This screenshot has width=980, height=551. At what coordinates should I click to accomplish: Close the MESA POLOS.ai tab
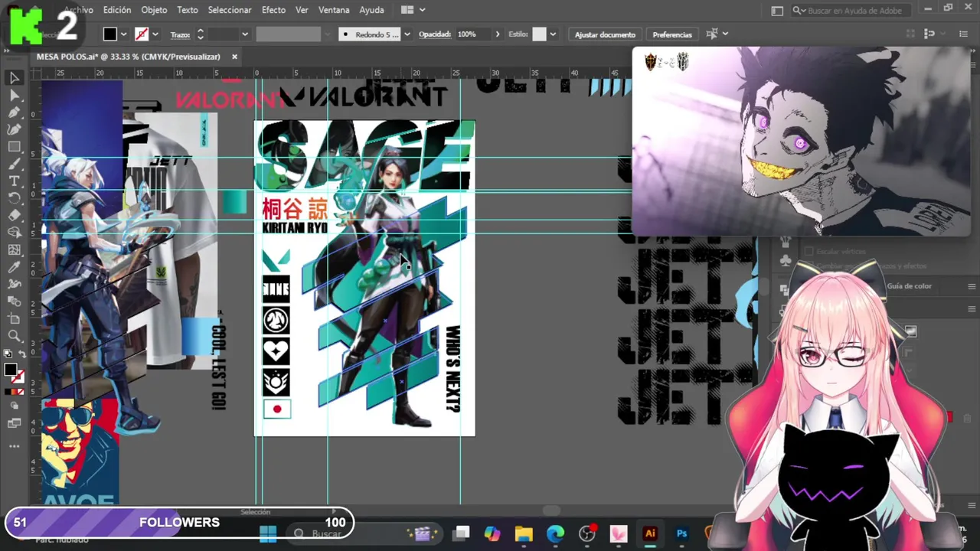[234, 57]
